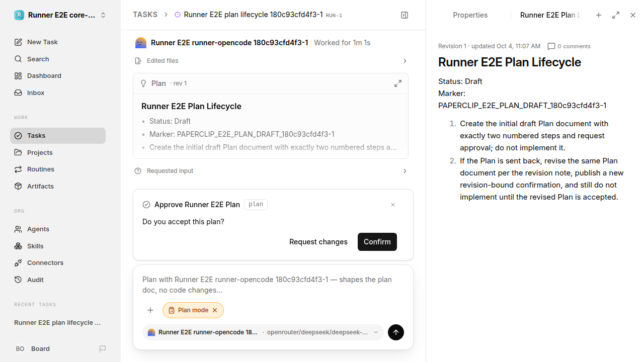Expand the Plan card to full view
The image size is (644, 362).
(398, 83)
